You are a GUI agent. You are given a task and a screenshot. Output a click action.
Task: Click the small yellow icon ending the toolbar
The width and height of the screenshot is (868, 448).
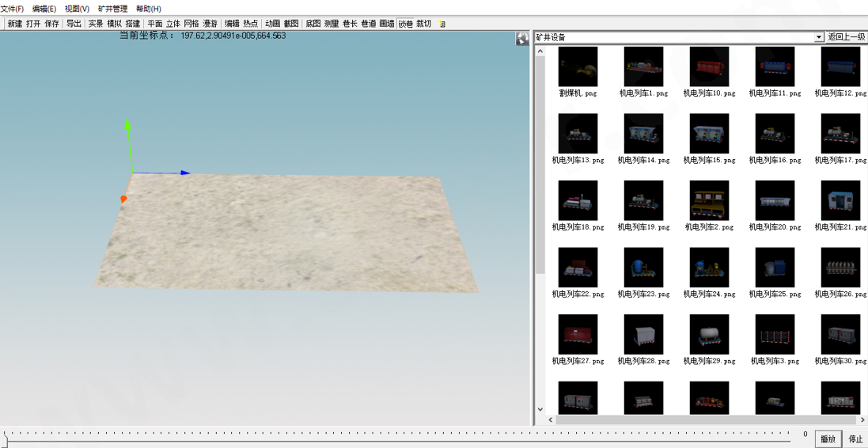click(x=442, y=24)
